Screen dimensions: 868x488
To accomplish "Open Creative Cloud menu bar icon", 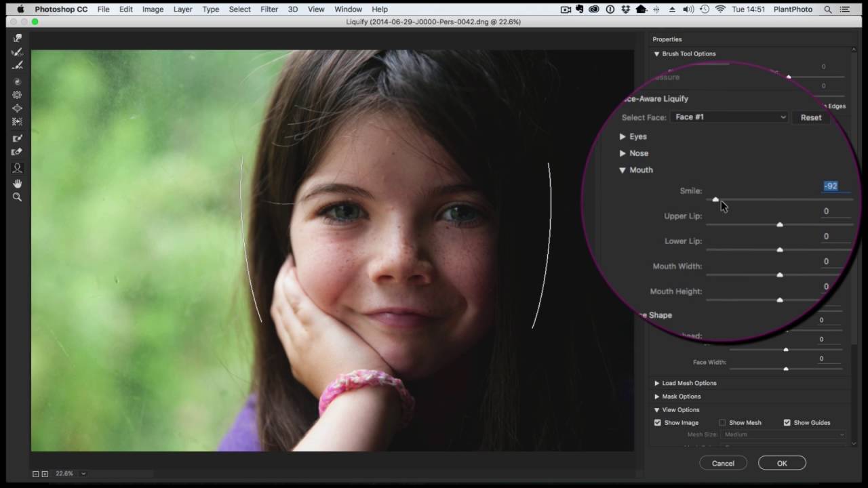I will click(595, 9).
